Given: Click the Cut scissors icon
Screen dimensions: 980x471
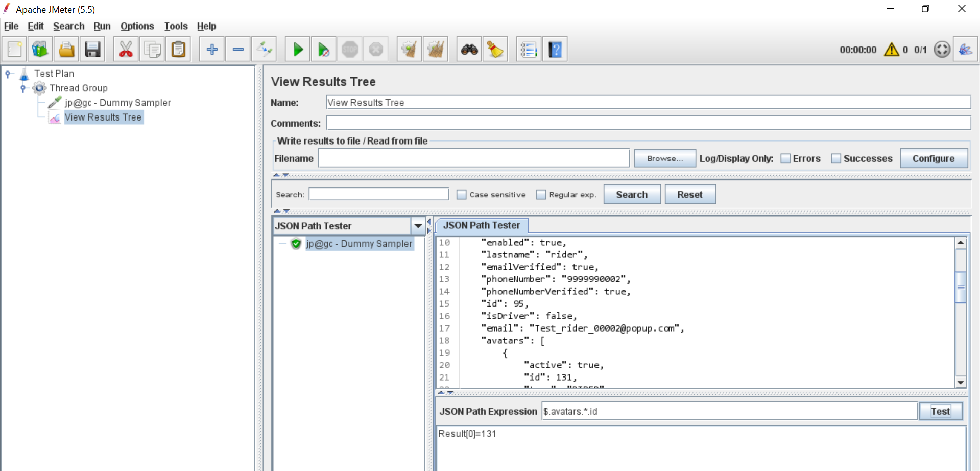Looking at the screenshot, I should (x=126, y=50).
